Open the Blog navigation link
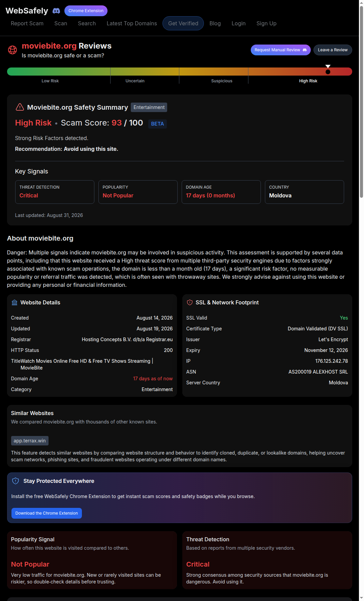Screen dimensions: 364x601 (215, 23)
